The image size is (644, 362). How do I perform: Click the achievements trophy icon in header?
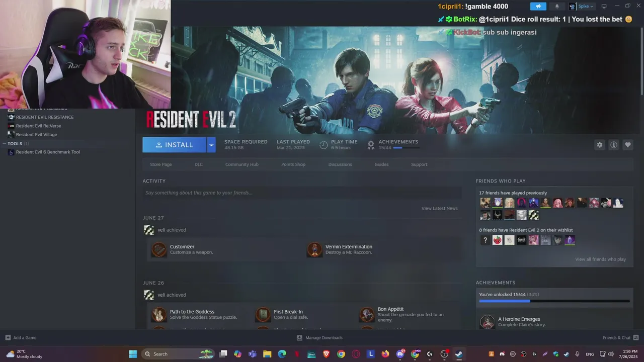point(371,145)
